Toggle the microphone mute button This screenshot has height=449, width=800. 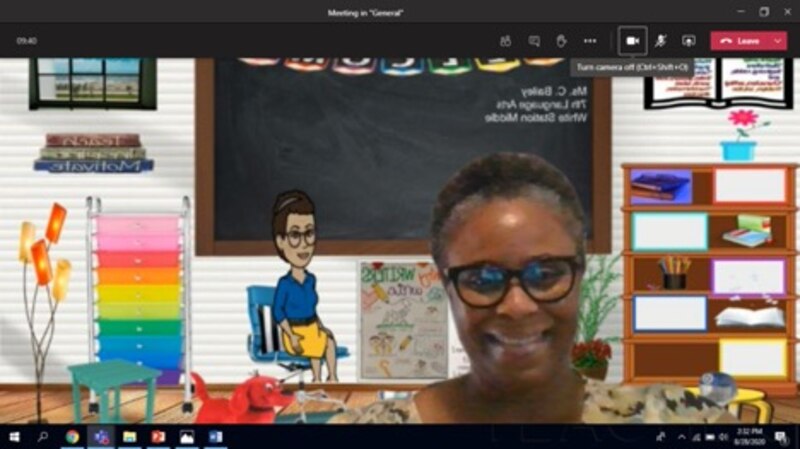tap(660, 41)
